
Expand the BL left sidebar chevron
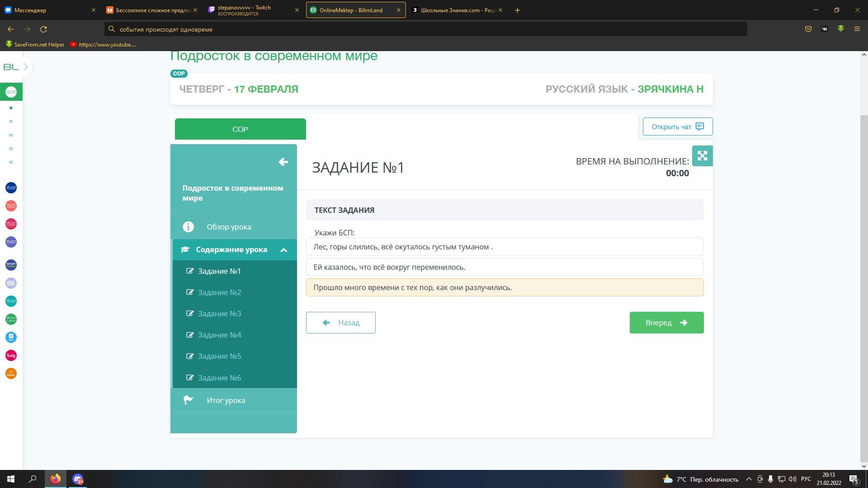[26, 67]
